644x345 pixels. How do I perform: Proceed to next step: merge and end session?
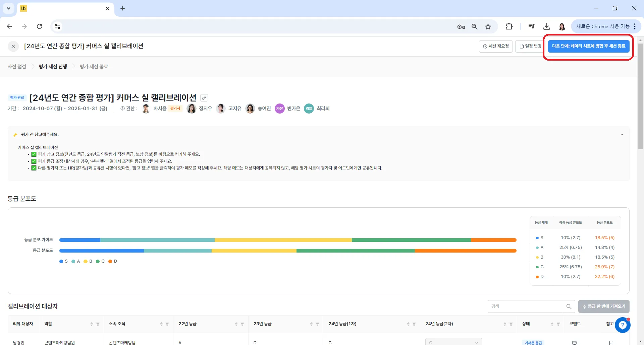coord(589,46)
